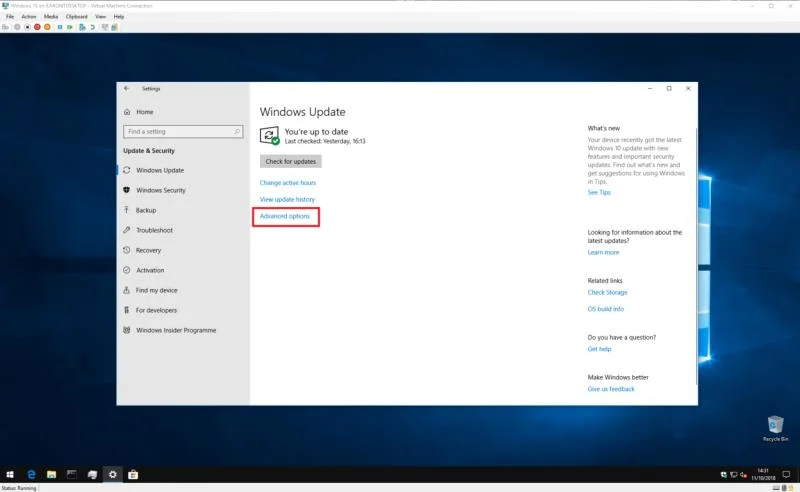This screenshot has height=492, width=800.
Task: Click the Get help link
Action: pyautogui.click(x=599, y=349)
